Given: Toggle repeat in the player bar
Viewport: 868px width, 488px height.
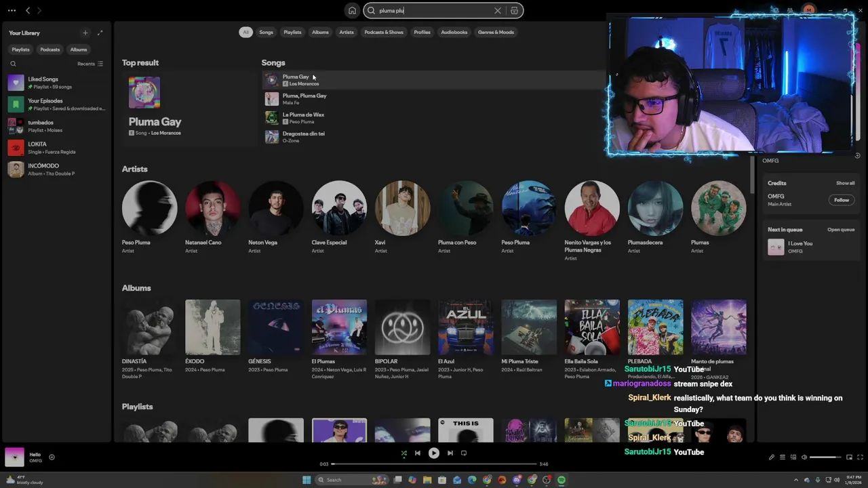Looking at the screenshot, I should (464, 453).
